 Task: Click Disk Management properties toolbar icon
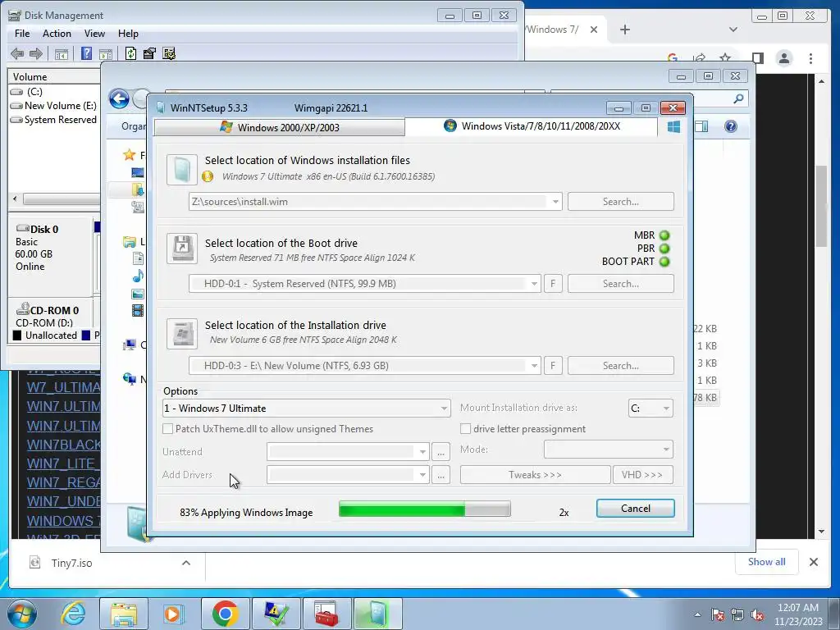click(x=149, y=53)
